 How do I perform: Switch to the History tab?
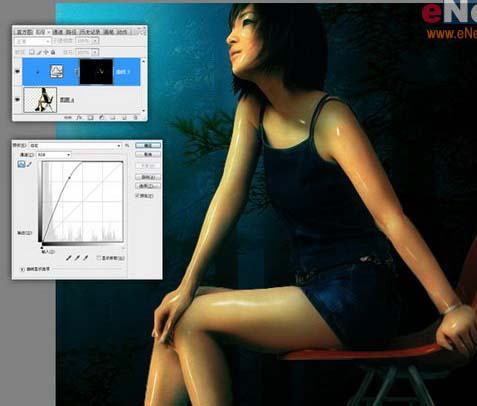coord(89,32)
